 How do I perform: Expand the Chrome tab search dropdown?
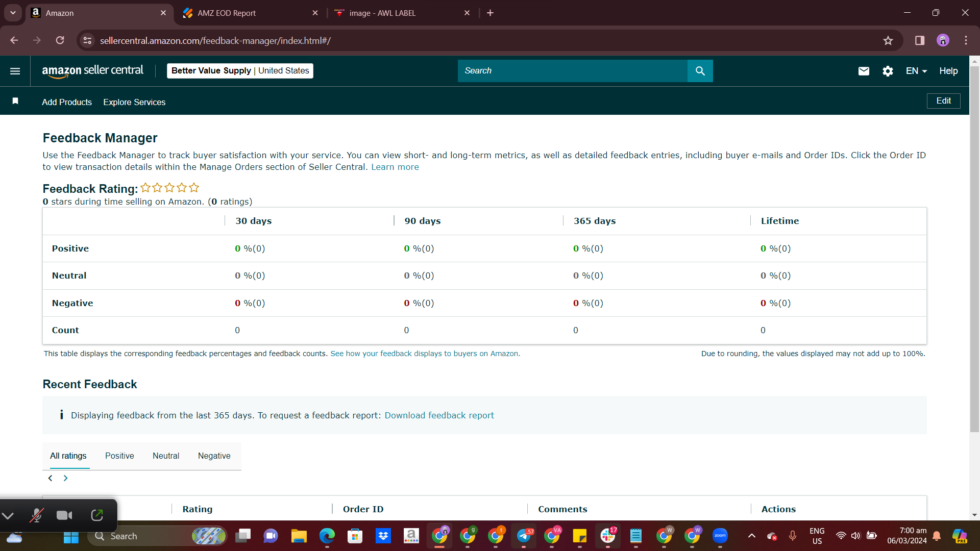(x=13, y=13)
